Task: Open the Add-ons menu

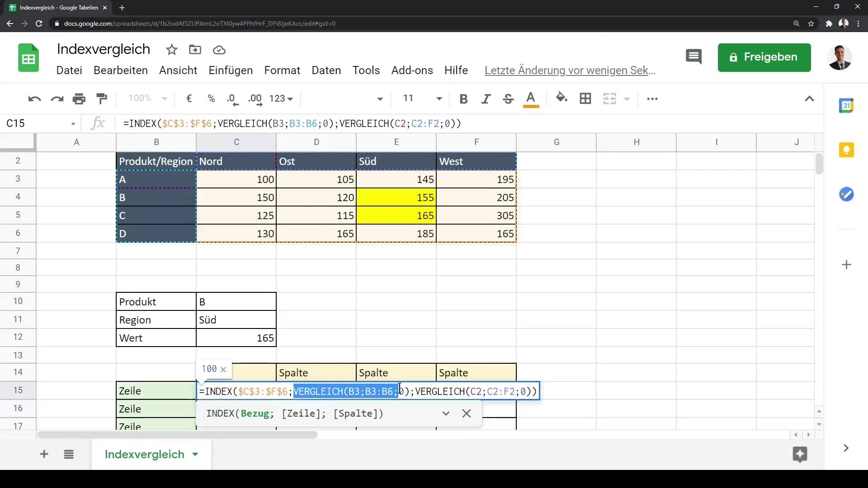Action: click(x=412, y=70)
